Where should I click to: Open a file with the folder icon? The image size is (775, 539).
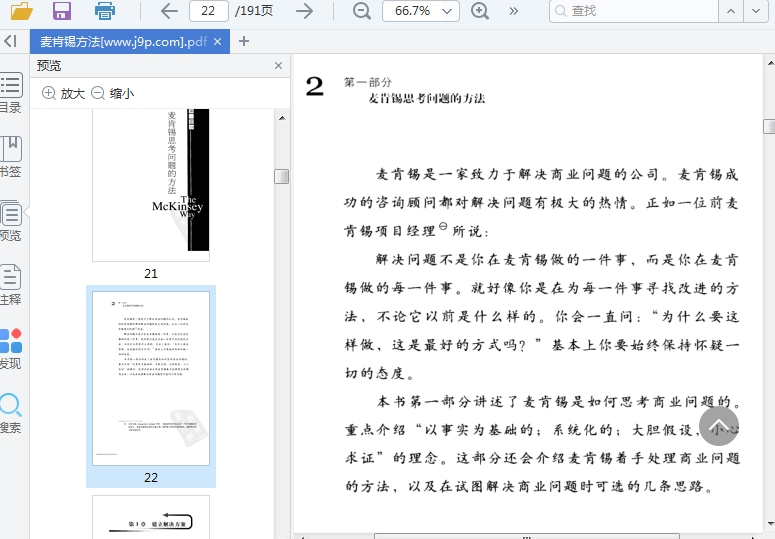22,11
